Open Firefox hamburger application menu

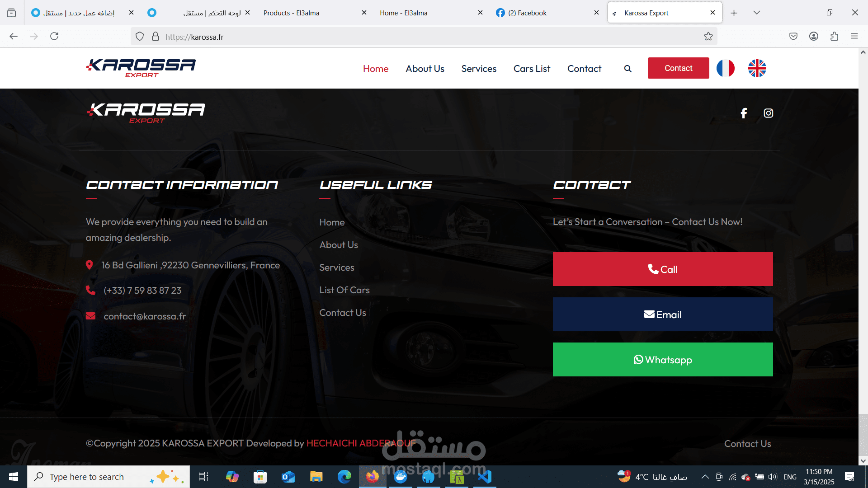(854, 37)
